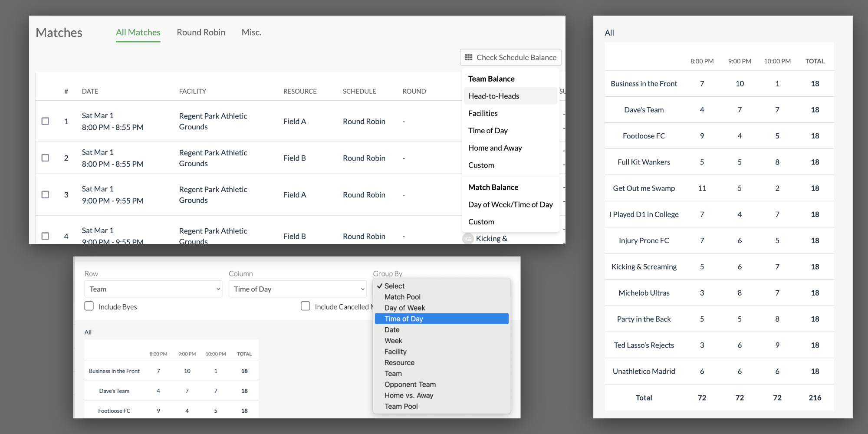The width and height of the screenshot is (868, 434).
Task: Select the checkbox for match number 3
Action: click(x=45, y=194)
